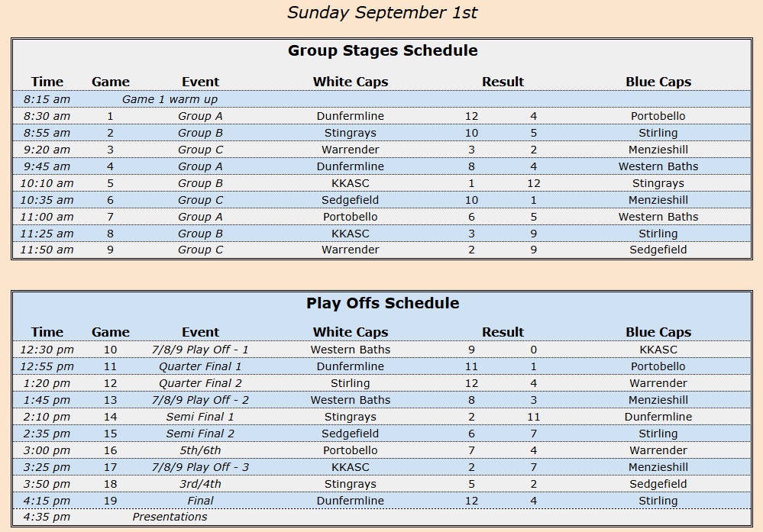Select the '5th/6th' event cell
The width and height of the screenshot is (763, 532).
click(200, 450)
